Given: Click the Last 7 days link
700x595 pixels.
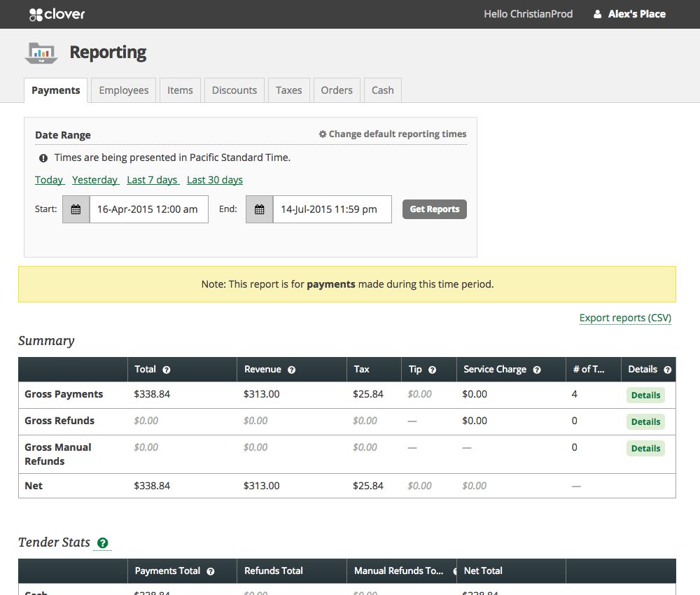Looking at the screenshot, I should tap(152, 180).
